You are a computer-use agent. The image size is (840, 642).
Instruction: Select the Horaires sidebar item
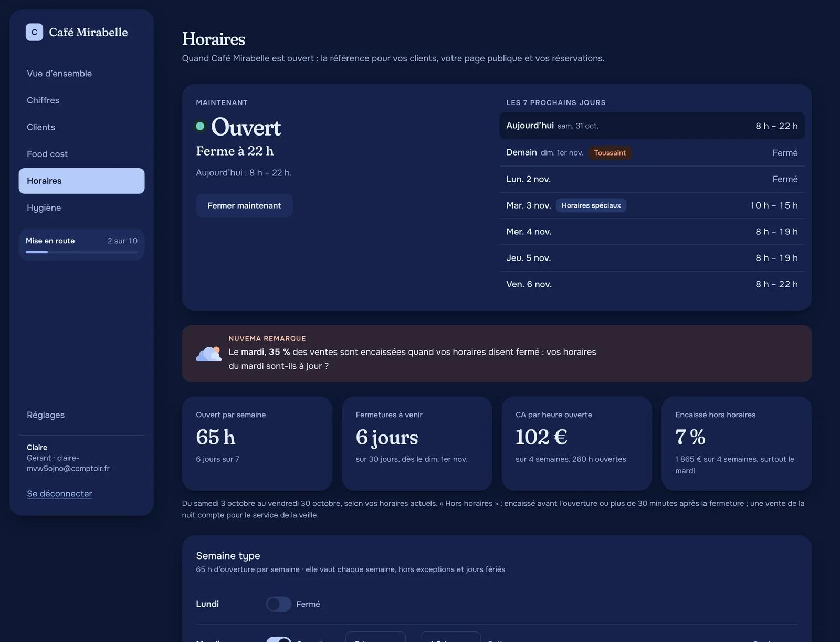(x=81, y=181)
